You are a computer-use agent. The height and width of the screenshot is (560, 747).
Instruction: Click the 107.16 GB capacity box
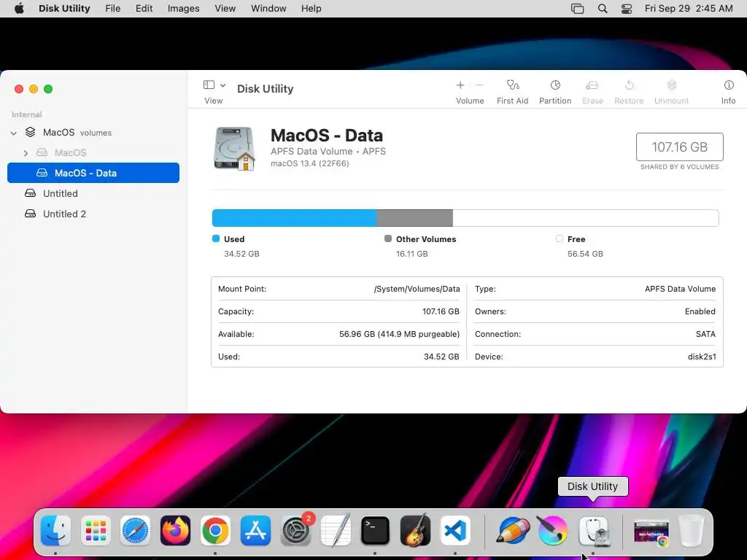679,147
